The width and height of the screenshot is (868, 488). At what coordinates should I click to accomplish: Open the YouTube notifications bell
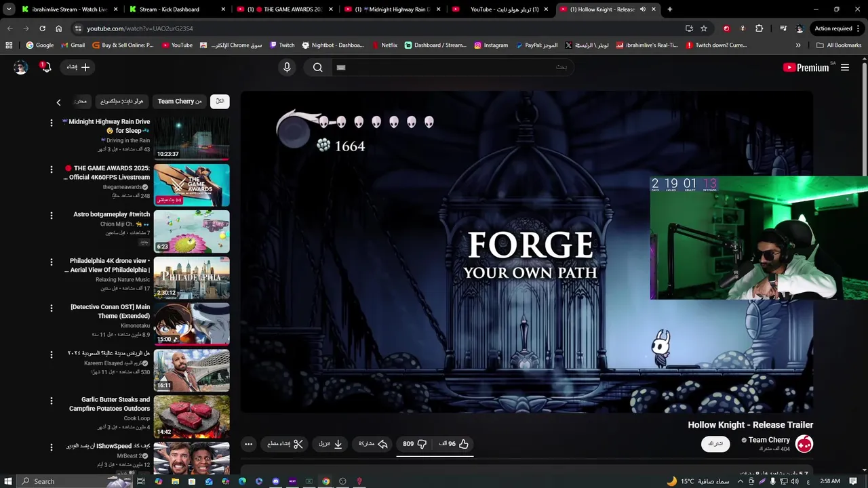pyautogui.click(x=45, y=67)
